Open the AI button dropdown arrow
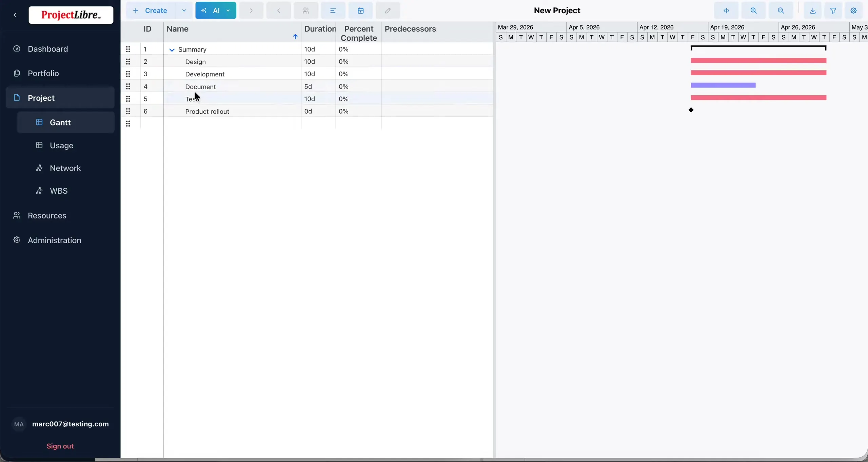The width and height of the screenshot is (868, 462). [228, 11]
